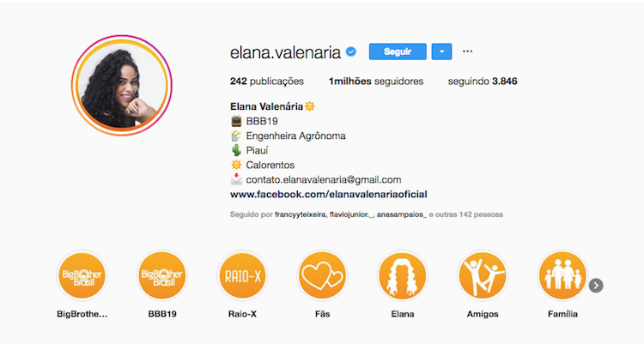Open the Raio-X highlight circle

pyautogui.click(x=242, y=275)
